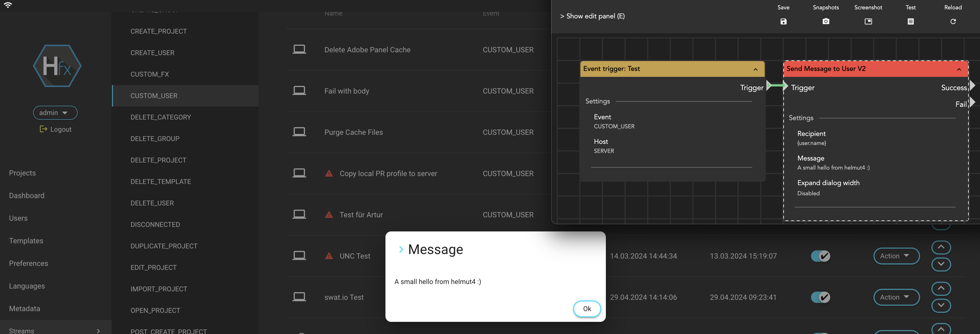
Task: Show the edit panel (E)
Action: pos(592,16)
